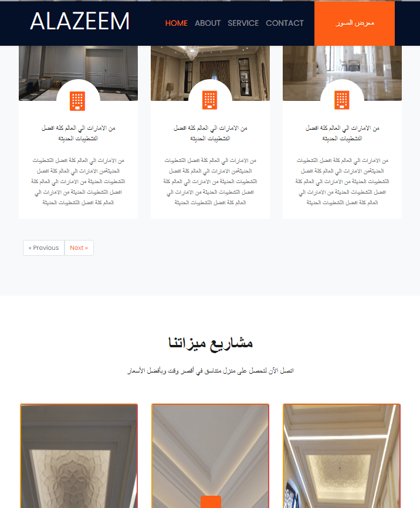This screenshot has height=508, width=420.
Task: Open the marble hallway photo
Action: [x=342, y=73]
